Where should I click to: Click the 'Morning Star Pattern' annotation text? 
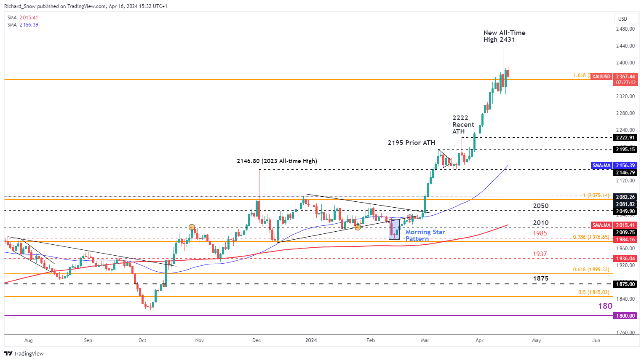425,235
